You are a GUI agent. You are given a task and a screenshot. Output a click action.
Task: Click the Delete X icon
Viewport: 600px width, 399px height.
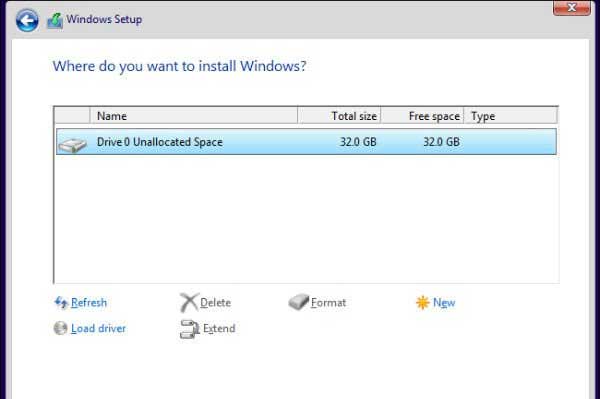[189, 303]
